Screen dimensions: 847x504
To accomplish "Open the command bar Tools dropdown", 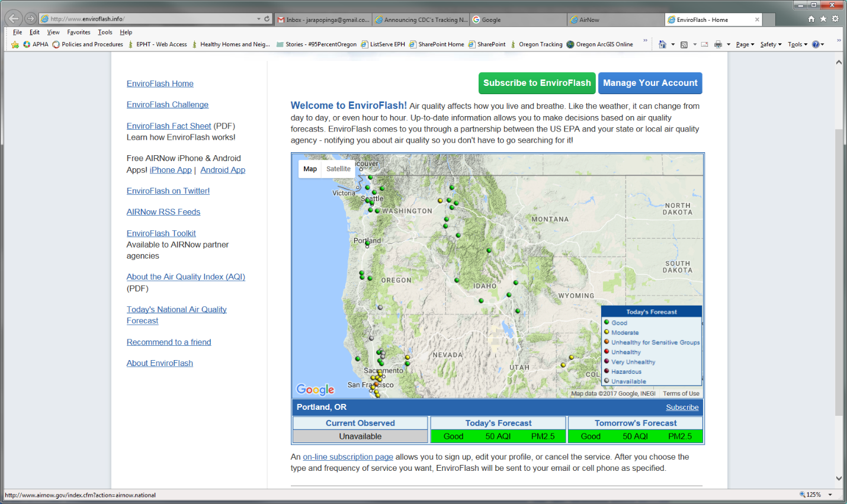I will click(x=798, y=44).
